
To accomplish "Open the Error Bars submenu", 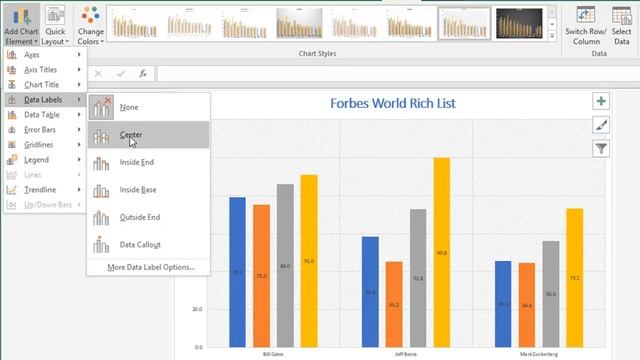I will [x=44, y=130].
